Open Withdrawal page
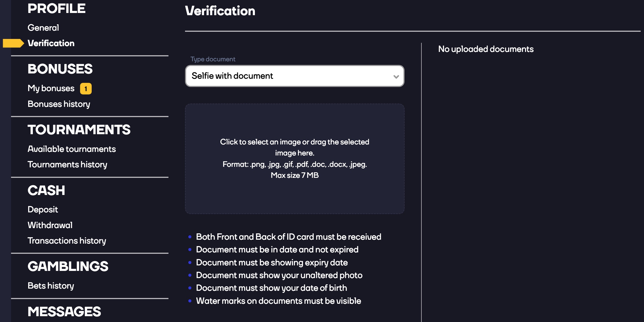Image resolution: width=644 pixels, height=322 pixels. pos(49,225)
